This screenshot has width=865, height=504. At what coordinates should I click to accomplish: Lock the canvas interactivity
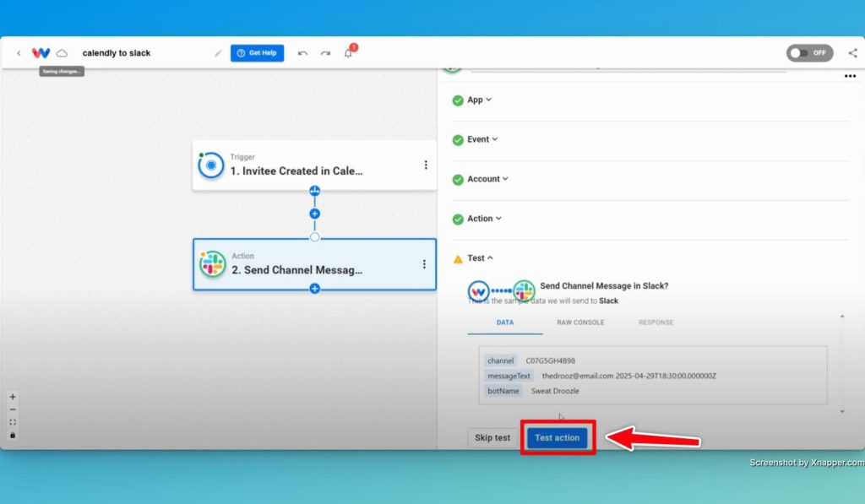coord(13,435)
